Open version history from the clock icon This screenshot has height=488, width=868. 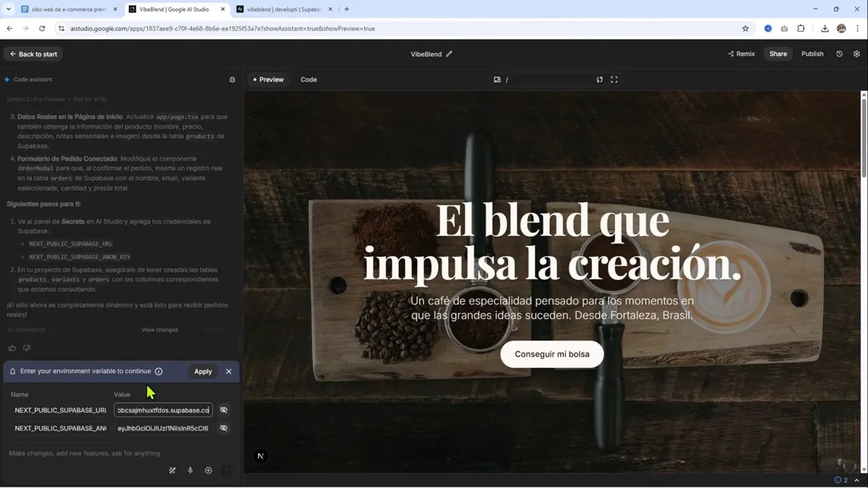[839, 54]
